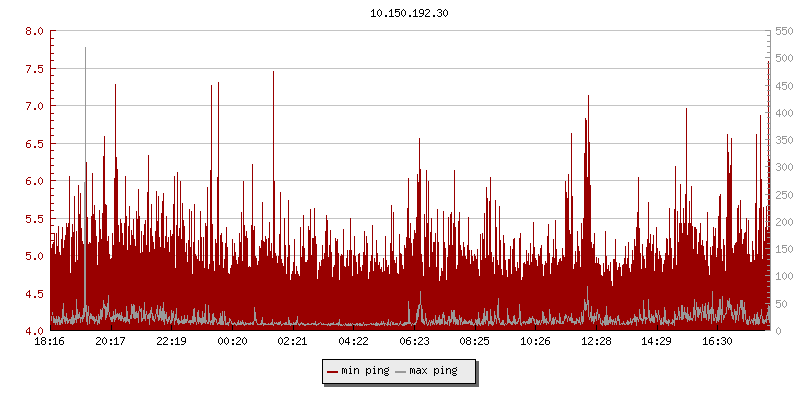Image resolution: width=800 pixels, height=400 pixels.
Task: Select the 12:28 time axis label
Action: coord(596,341)
